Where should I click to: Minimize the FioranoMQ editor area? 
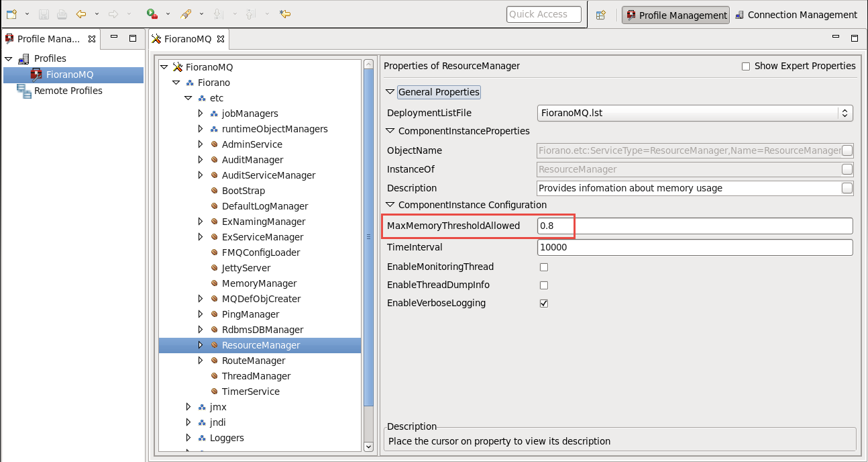(x=836, y=38)
